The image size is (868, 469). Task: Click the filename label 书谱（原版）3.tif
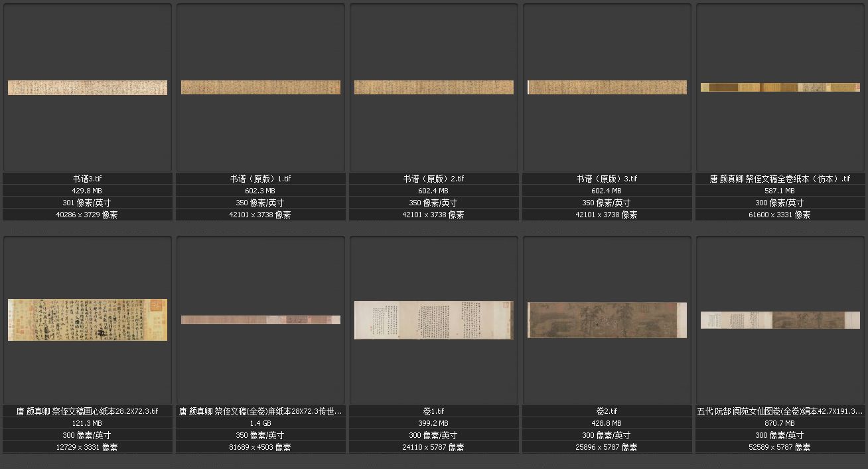(x=607, y=179)
